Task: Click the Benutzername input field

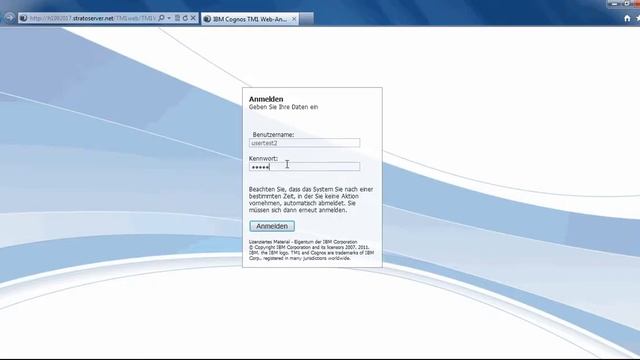Action: [x=304, y=143]
